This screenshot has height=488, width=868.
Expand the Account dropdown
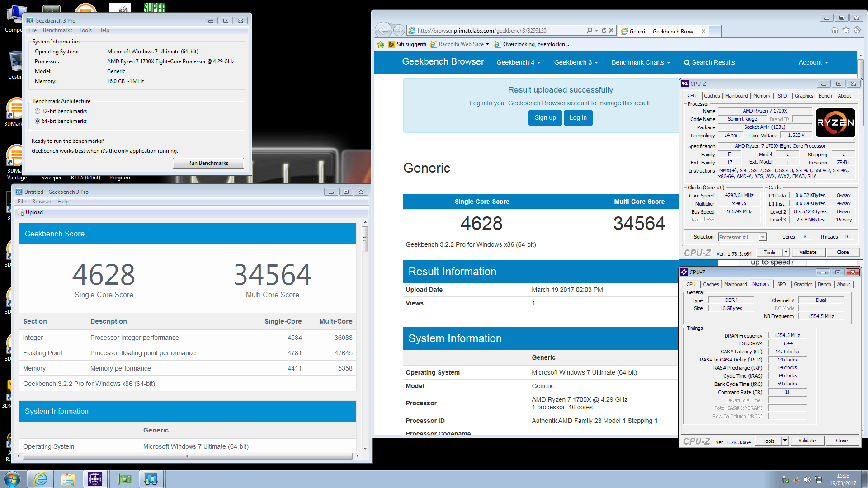pos(813,62)
